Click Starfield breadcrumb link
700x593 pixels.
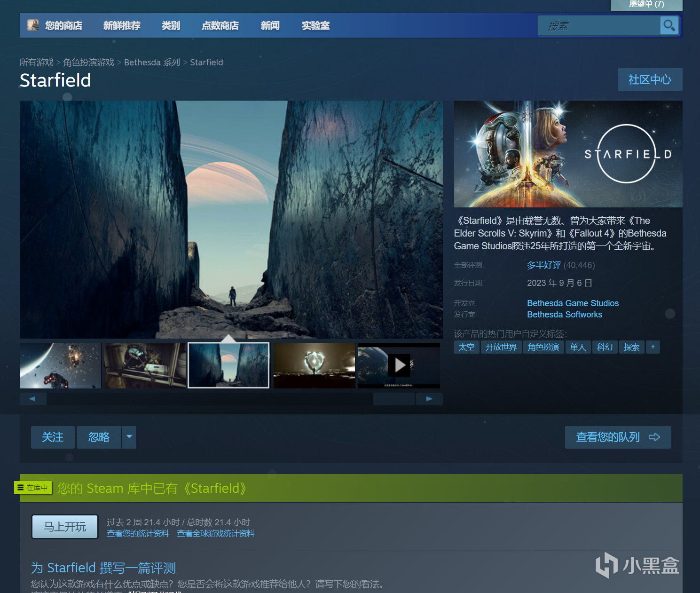pos(206,63)
